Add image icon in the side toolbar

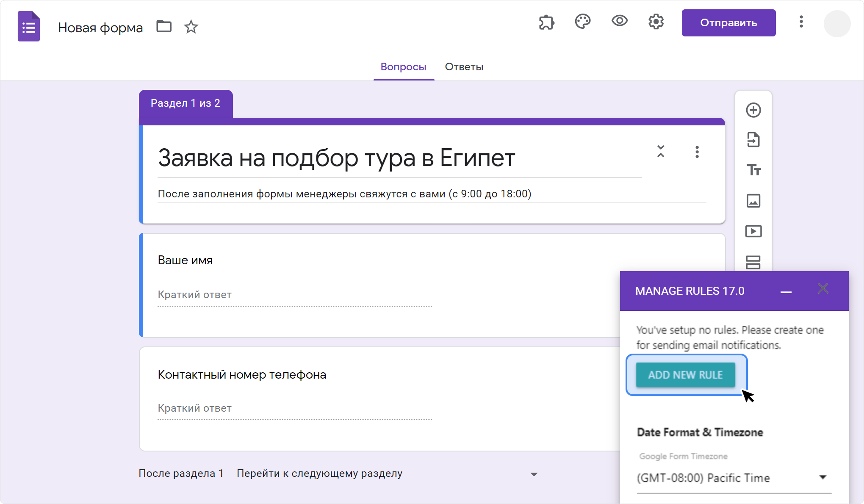click(753, 201)
